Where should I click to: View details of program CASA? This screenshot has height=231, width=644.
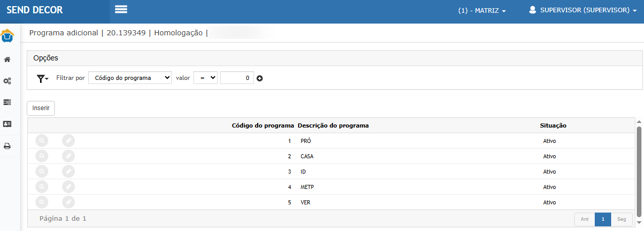(42, 156)
